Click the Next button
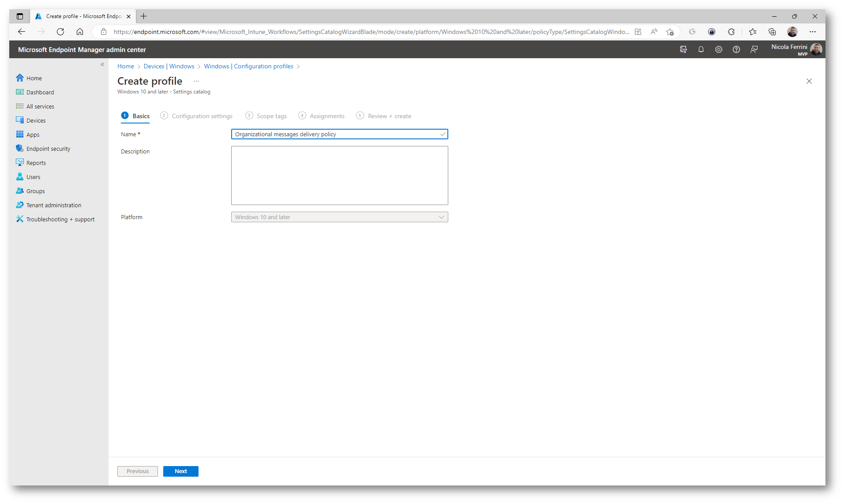Screen dimensions: 844x504 click(x=181, y=471)
